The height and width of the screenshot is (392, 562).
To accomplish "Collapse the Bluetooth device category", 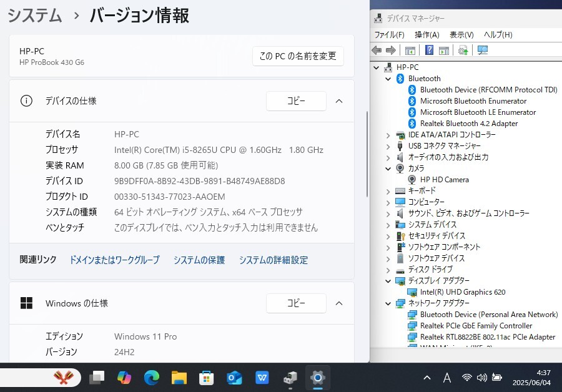I will coord(388,79).
